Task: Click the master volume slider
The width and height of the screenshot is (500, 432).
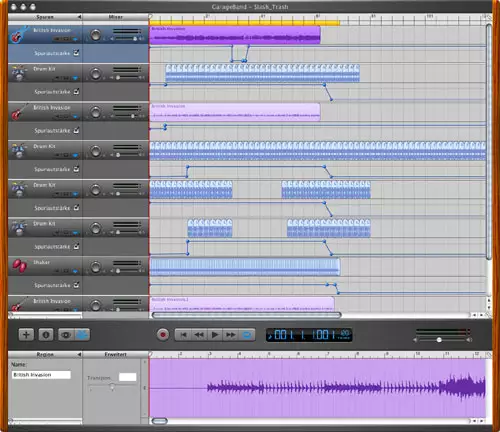Action: [442, 340]
